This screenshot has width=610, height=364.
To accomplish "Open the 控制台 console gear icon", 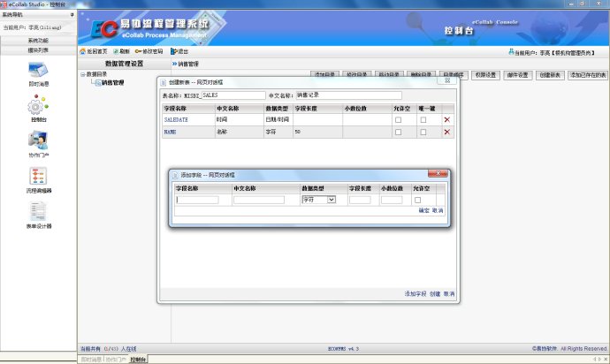I will [38, 105].
